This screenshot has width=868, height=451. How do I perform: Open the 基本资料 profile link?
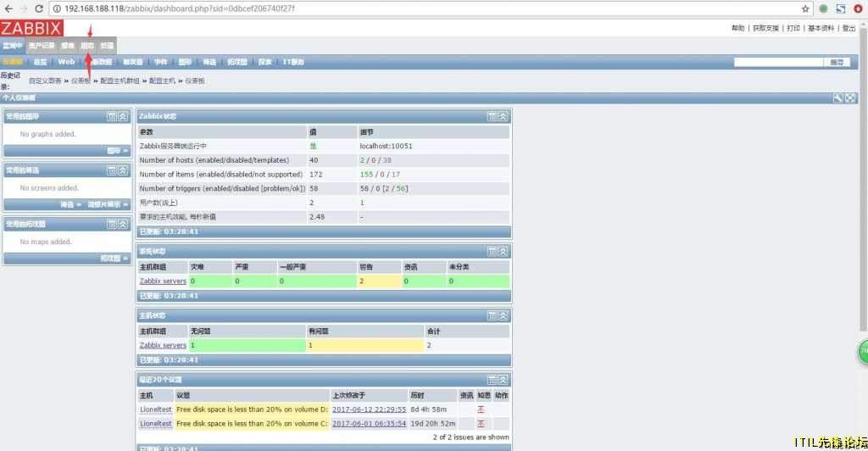click(821, 28)
